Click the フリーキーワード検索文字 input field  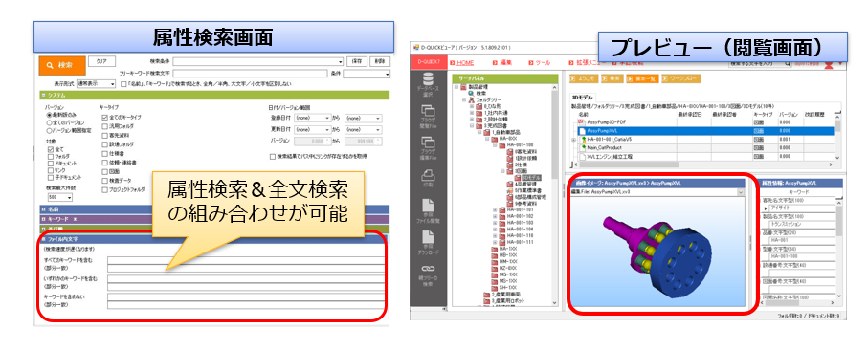250,73
